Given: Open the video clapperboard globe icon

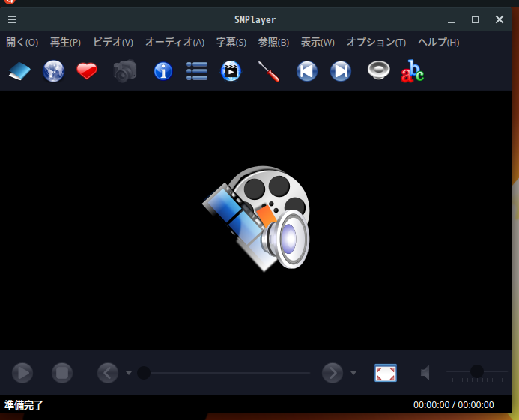Looking at the screenshot, I should (231, 71).
